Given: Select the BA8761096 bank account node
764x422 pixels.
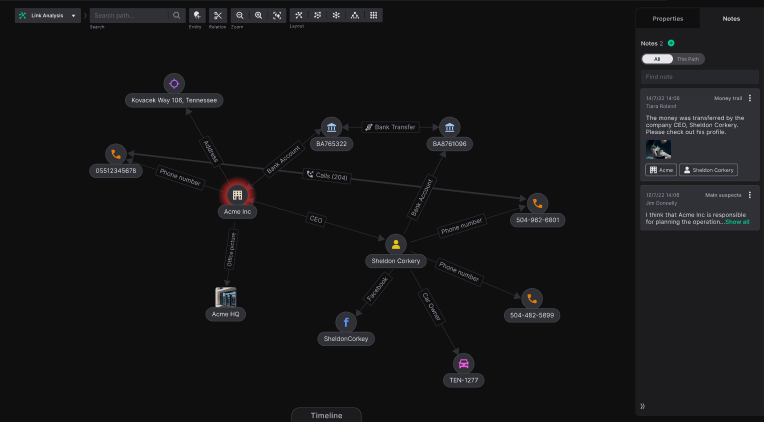Looking at the screenshot, I should 449,128.
